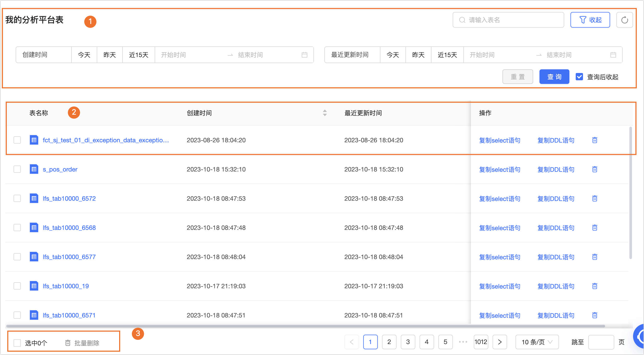Open calendar icon in 创建时间 range picker
The image size is (644, 355).
304,55
